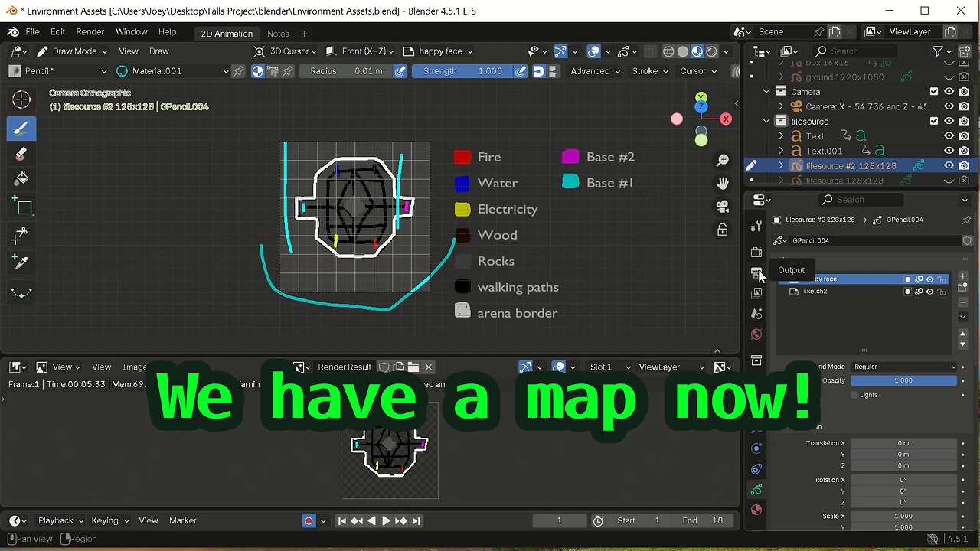Uncheck the tilesource collection checkbox
Image resolution: width=980 pixels, height=551 pixels.
point(933,121)
